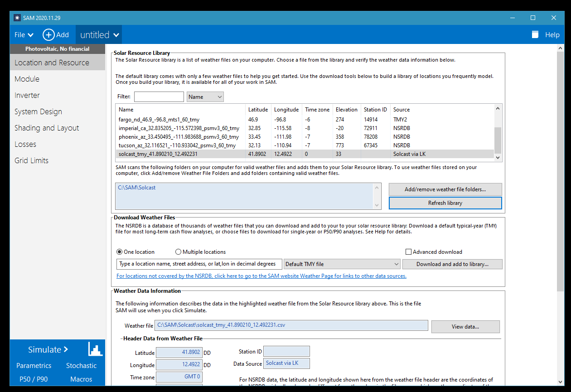This screenshot has width=571, height=392.
Task: Click the Add plus-circle icon
Action: (48, 35)
